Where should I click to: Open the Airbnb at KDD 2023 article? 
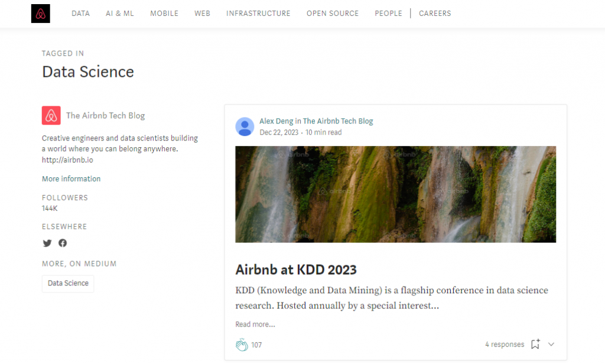tap(296, 269)
